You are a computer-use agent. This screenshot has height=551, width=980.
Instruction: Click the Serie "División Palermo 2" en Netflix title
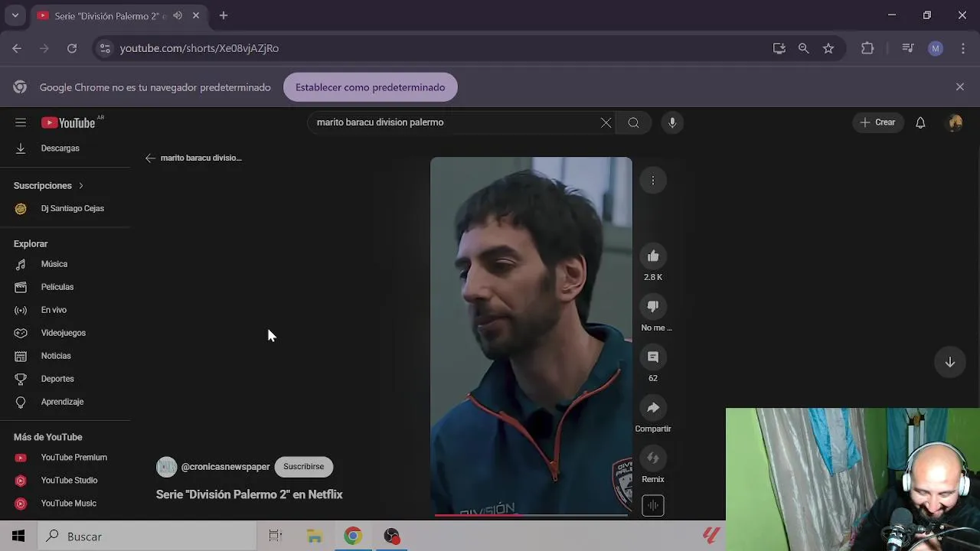coord(250,495)
